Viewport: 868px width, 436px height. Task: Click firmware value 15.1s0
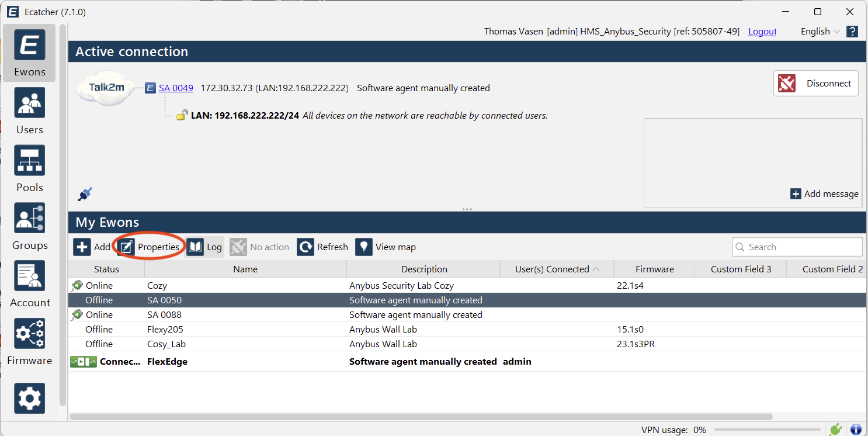[x=630, y=330]
